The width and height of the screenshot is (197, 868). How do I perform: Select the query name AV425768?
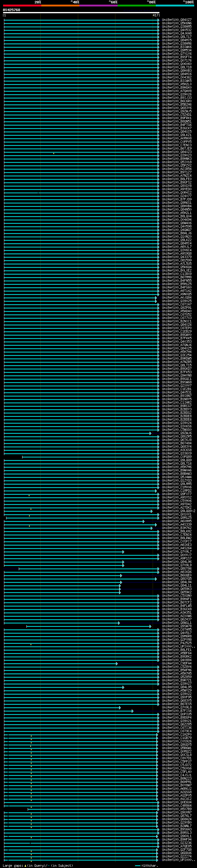[11, 10]
